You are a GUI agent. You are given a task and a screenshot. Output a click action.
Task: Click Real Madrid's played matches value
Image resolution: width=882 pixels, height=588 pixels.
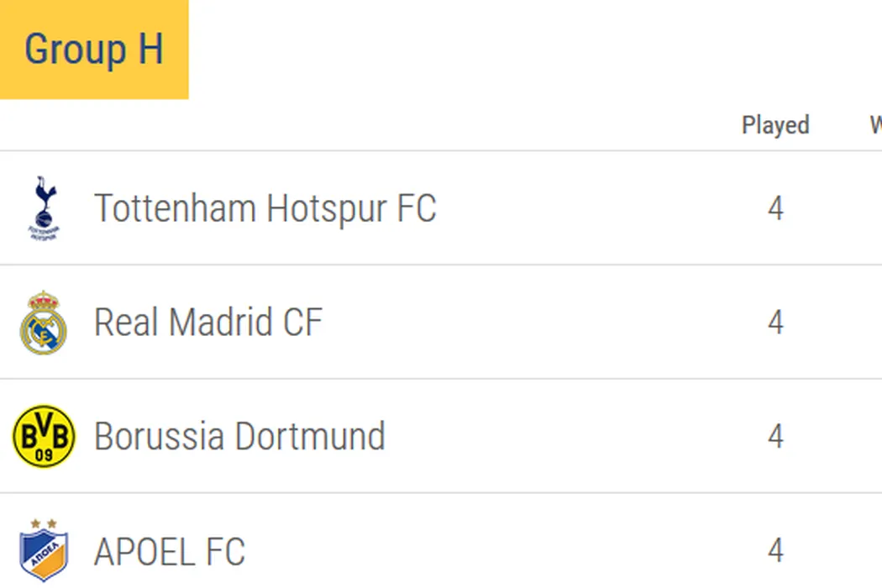(x=774, y=323)
